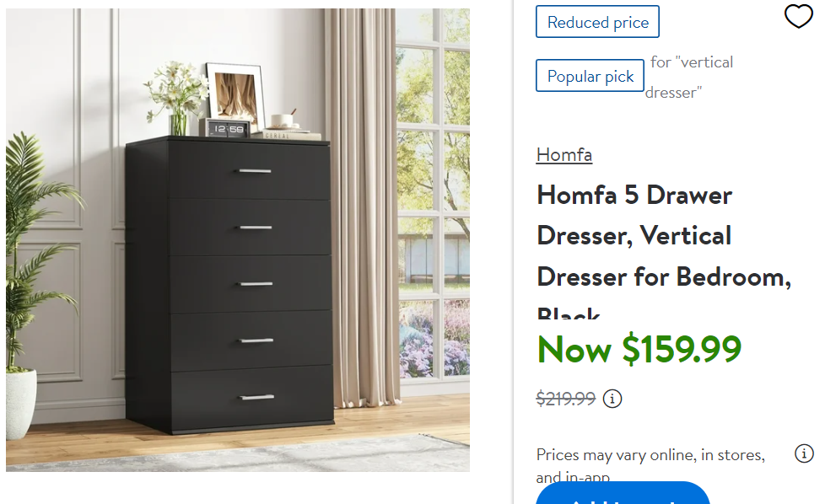Click the blue Add to cart button
The width and height of the screenshot is (825, 504).
(x=623, y=494)
